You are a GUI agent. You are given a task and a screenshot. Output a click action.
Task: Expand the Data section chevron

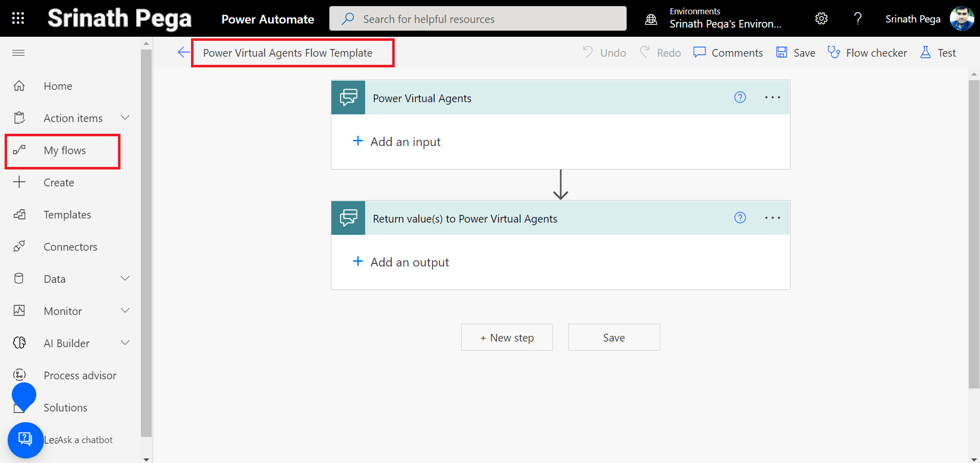tap(125, 279)
